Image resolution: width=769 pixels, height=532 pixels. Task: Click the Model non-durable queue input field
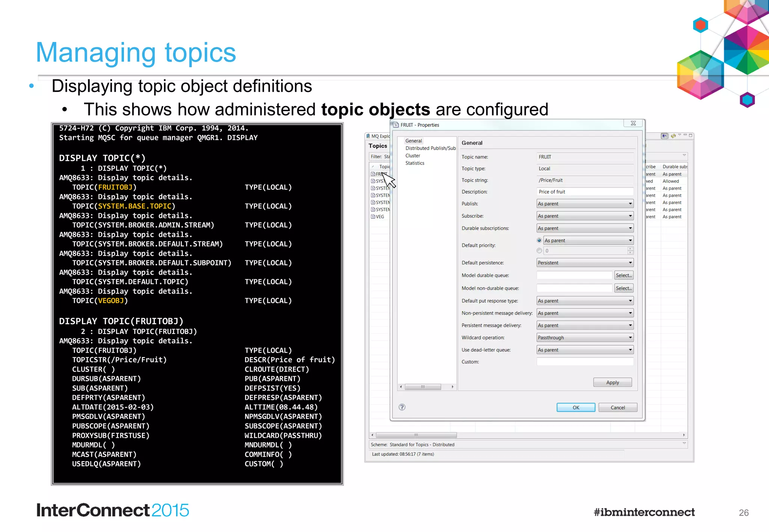click(x=574, y=288)
